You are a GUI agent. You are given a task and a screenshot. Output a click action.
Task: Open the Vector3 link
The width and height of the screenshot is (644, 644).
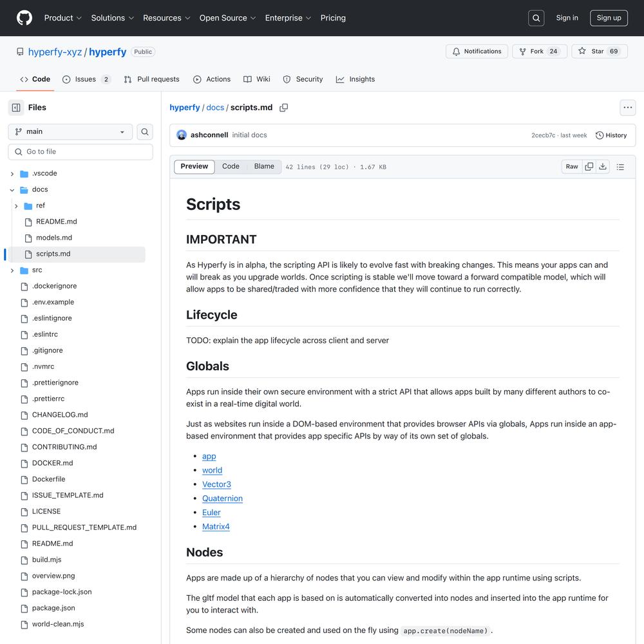[216, 485]
